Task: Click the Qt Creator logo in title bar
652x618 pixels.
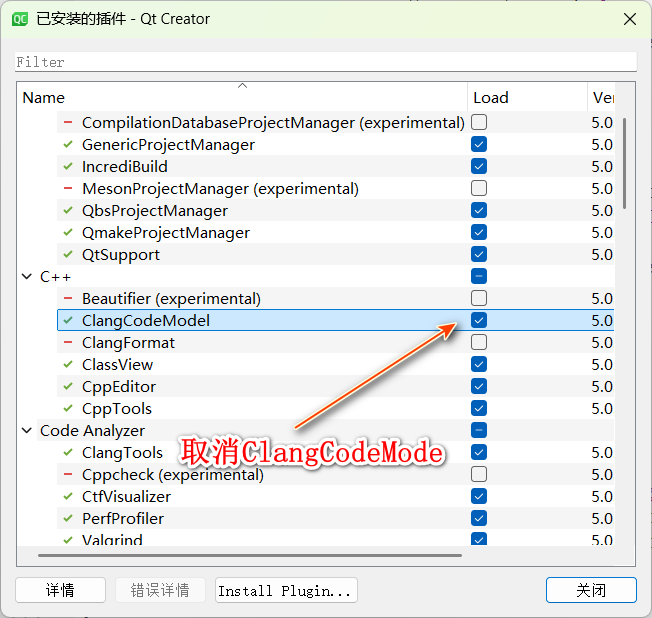Action: coord(20,19)
